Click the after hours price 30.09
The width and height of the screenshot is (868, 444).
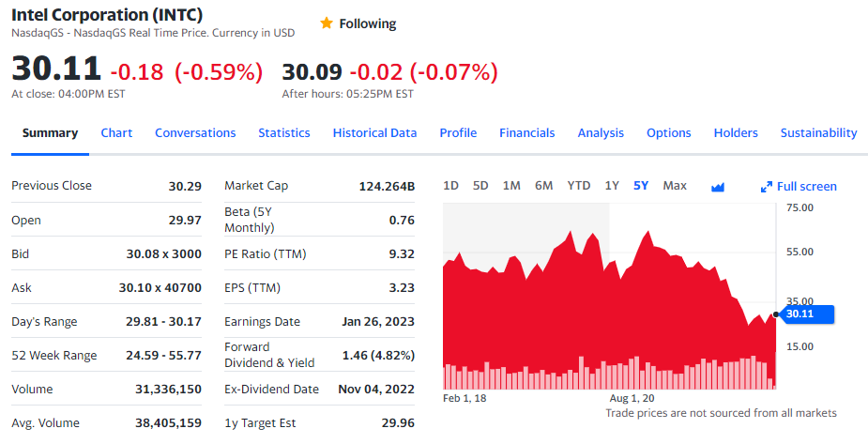point(312,72)
